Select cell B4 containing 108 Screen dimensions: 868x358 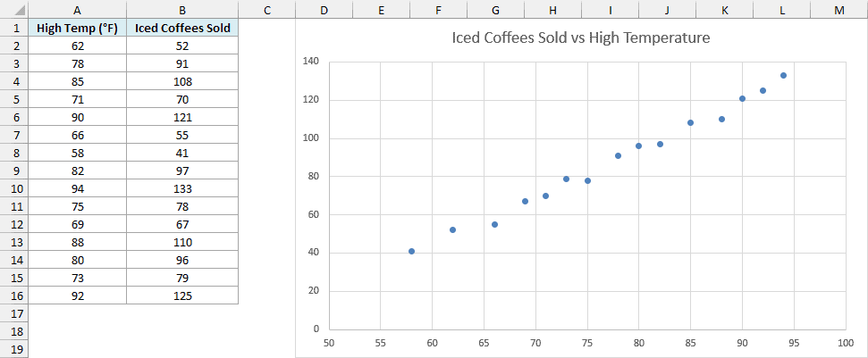click(x=182, y=82)
